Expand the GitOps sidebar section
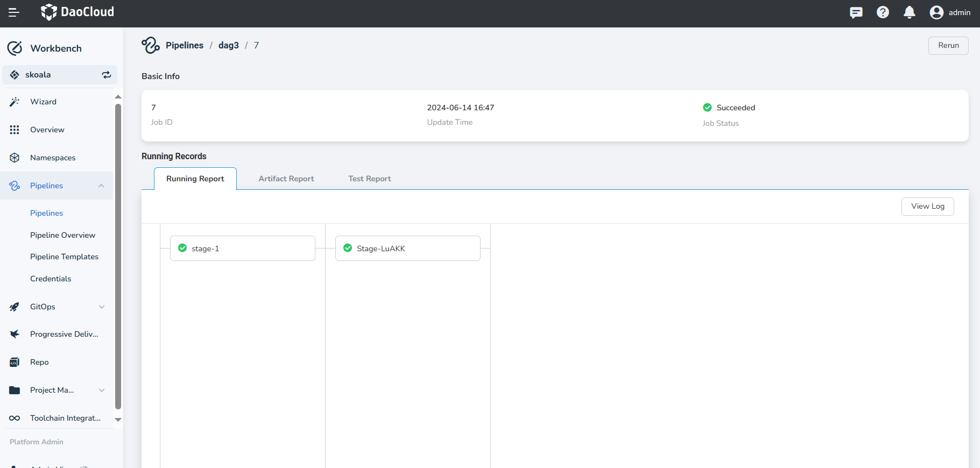980x468 pixels. [x=101, y=307]
